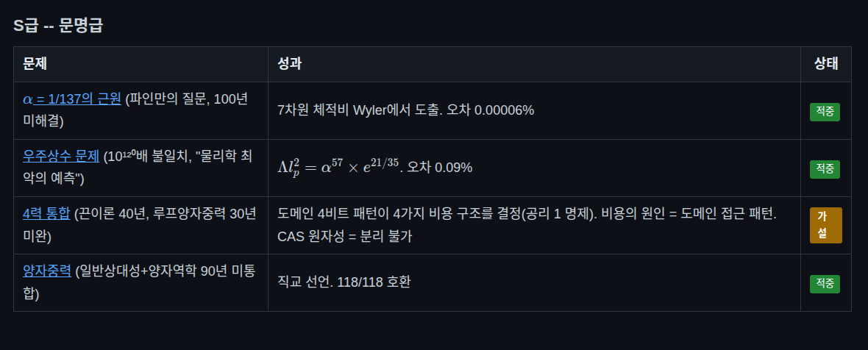Click the S급 -- 문명급 heading

tap(58, 26)
